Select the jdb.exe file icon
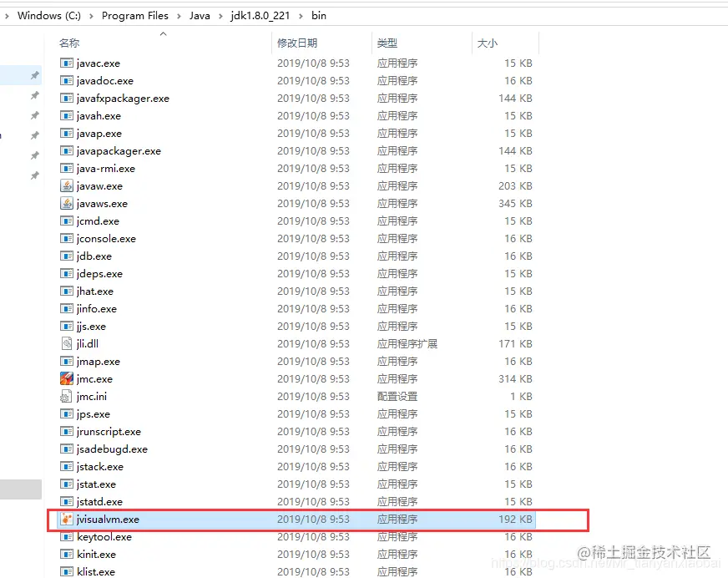 coord(67,256)
